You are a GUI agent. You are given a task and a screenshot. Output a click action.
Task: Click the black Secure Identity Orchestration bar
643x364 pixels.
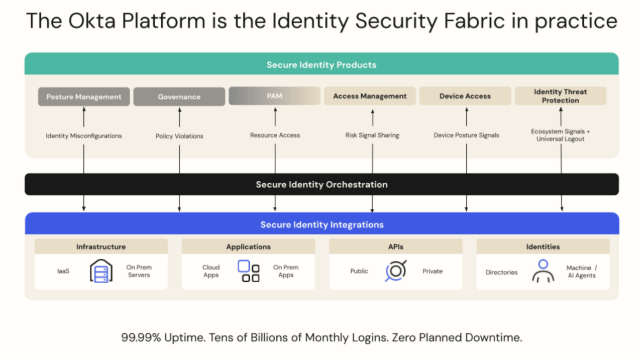coord(321,184)
